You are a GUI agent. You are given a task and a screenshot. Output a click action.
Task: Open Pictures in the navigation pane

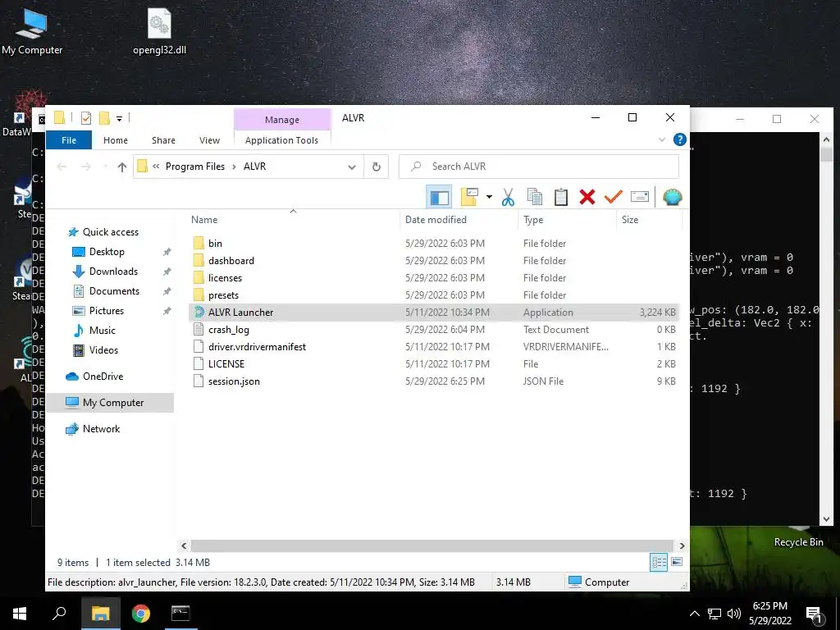pyautogui.click(x=106, y=311)
